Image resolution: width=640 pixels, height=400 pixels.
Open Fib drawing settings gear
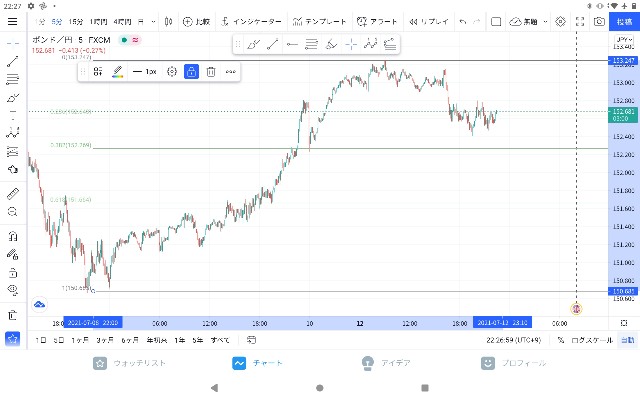click(x=172, y=72)
